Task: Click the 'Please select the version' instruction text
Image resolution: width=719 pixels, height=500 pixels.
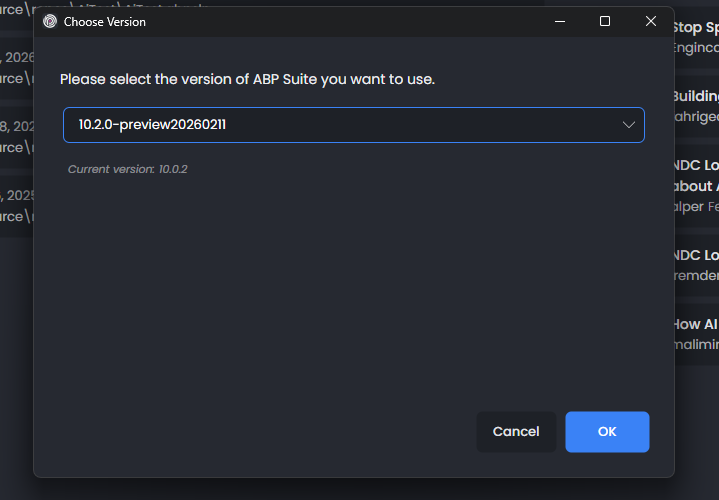Action: click(248, 79)
